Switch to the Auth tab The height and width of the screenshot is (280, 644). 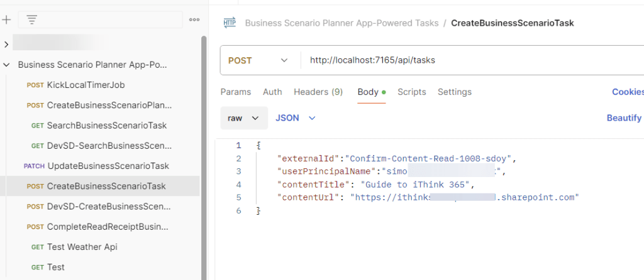(272, 92)
